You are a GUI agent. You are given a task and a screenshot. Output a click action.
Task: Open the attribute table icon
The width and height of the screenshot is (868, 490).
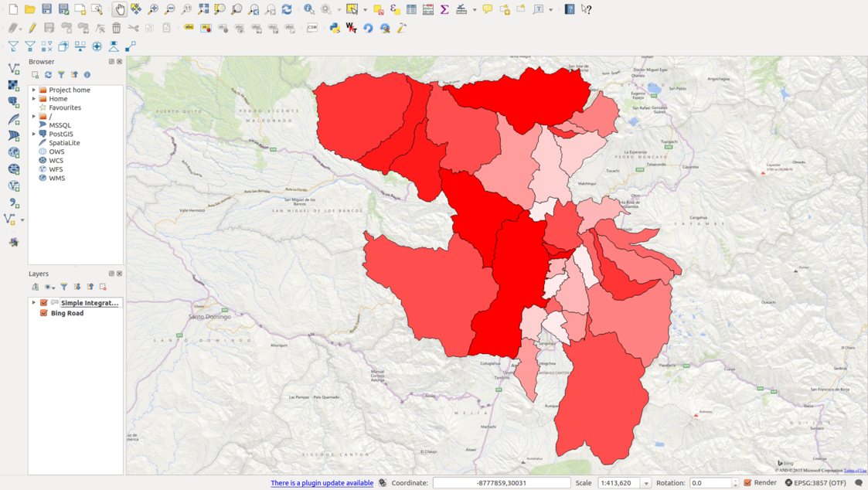pyautogui.click(x=411, y=9)
